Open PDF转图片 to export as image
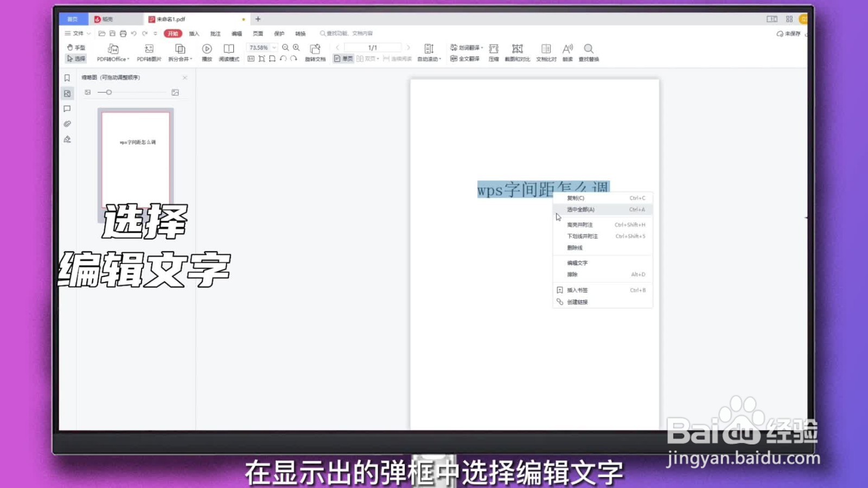Image resolution: width=868 pixels, height=488 pixels. (148, 53)
